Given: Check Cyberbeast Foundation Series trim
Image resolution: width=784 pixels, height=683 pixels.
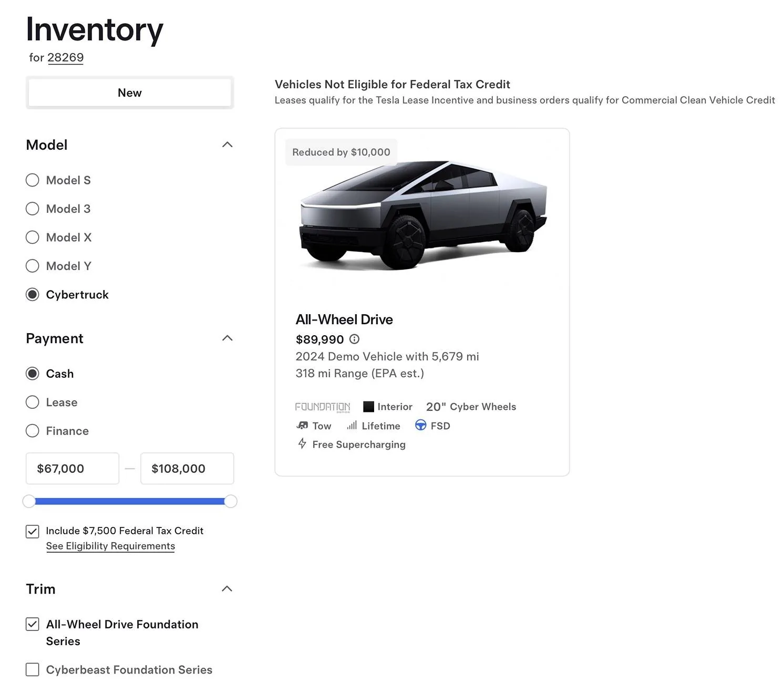Looking at the screenshot, I should [33, 669].
